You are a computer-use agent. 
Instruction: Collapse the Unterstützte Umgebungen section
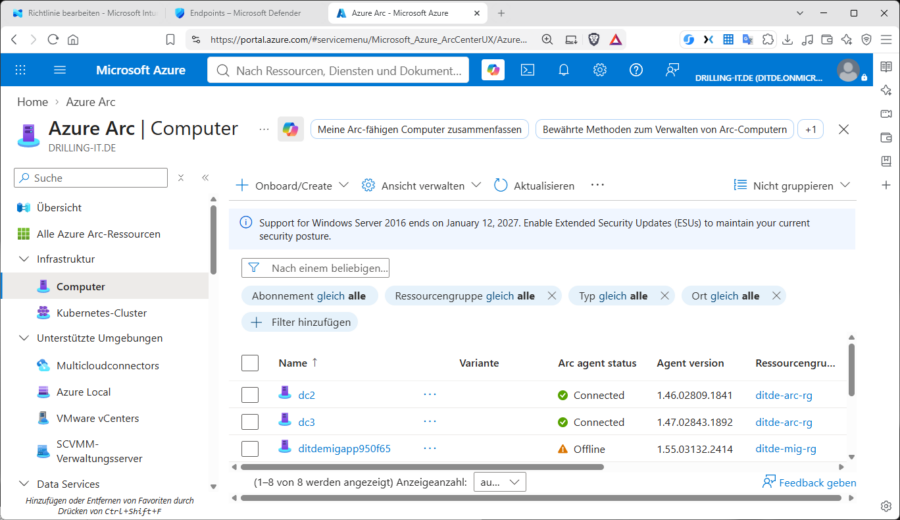click(24, 338)
